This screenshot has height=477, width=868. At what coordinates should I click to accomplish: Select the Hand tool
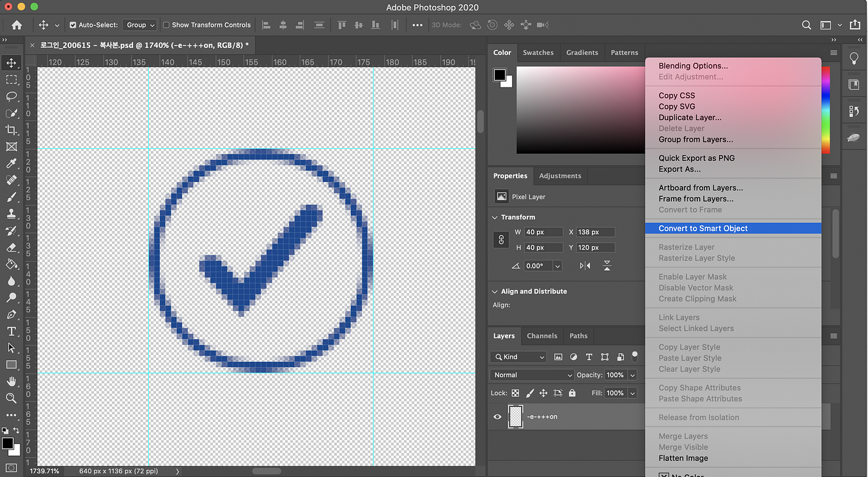[x=12, y=381]
